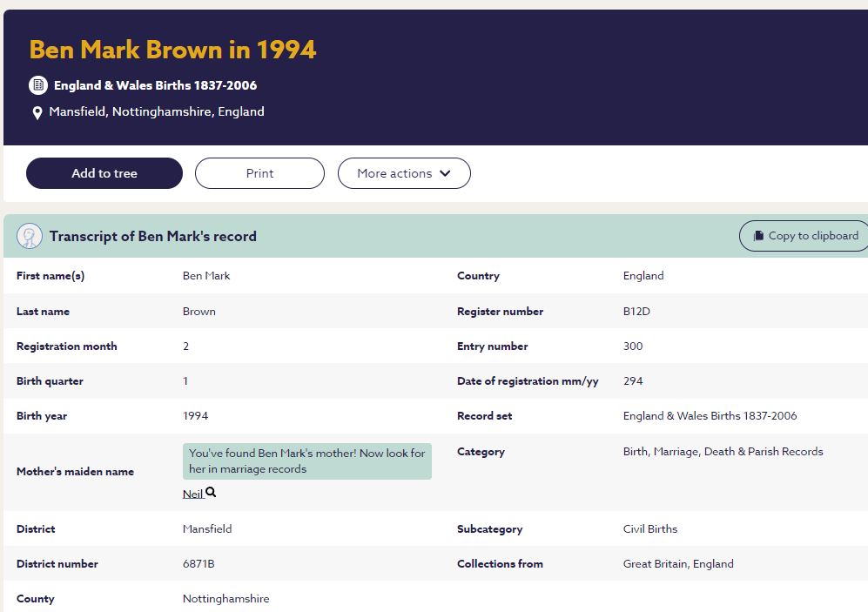Click the Civil Births subcategory value
The height and width of the screenshot is (612, 868).
click(x=649, y=529)
